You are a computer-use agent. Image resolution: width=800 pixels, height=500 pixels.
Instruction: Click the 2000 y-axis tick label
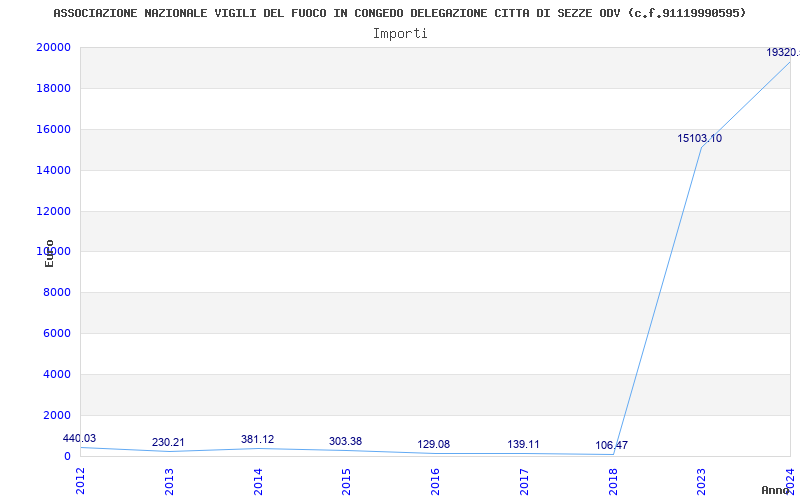pos(57,415)
